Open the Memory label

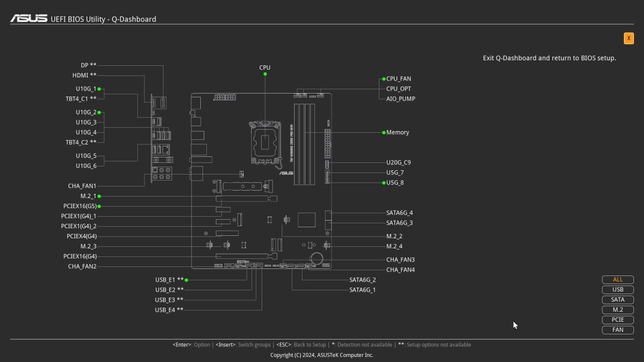pyautogui.click(x=397, y=133)
